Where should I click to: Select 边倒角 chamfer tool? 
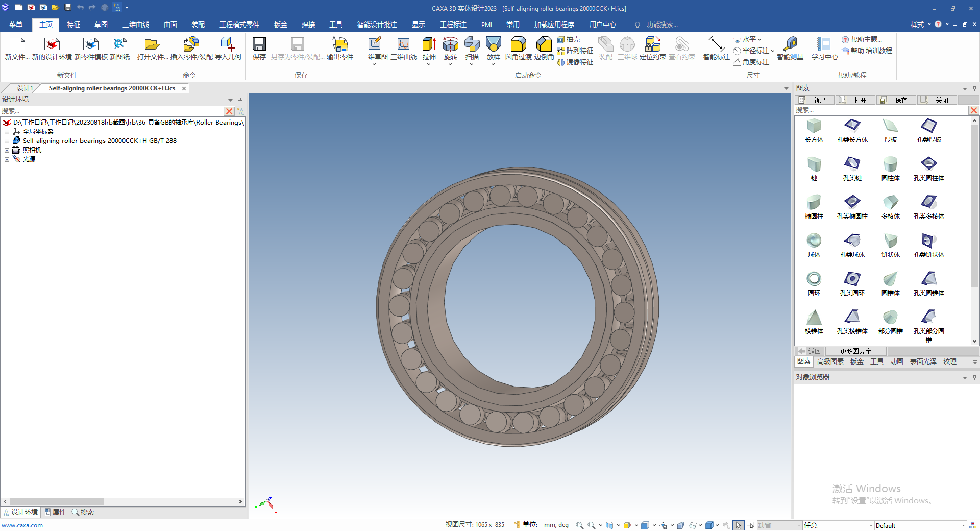tap(544, 49)
